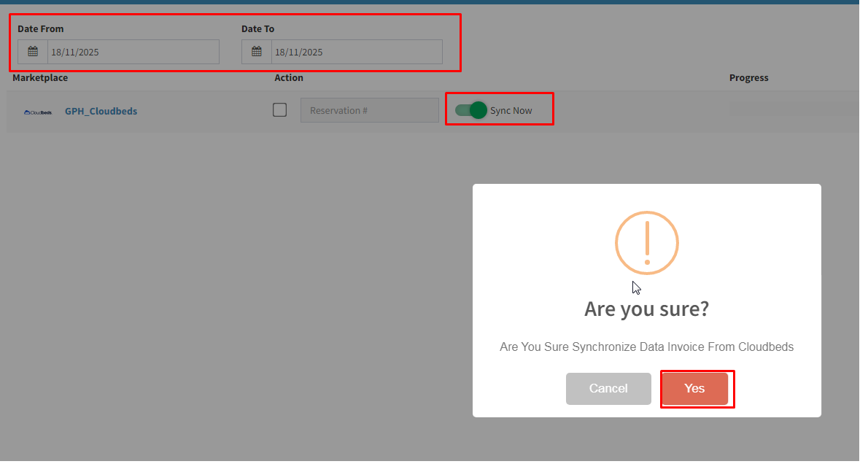
Task: Click the Date From date field
Action: pos(133,52)
